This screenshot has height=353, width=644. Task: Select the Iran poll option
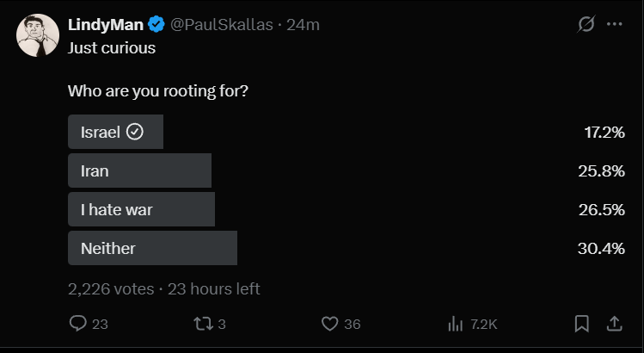tap(347, 170)
